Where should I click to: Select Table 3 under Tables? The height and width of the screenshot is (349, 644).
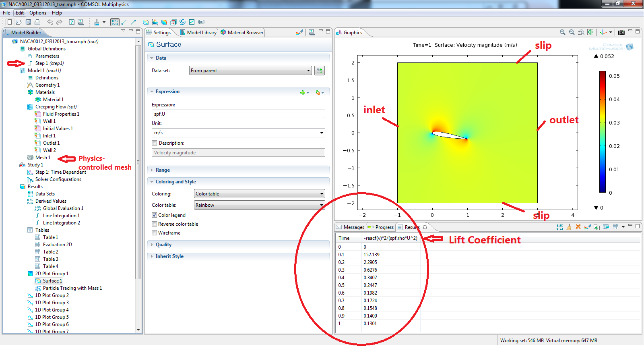pos(50,259)
